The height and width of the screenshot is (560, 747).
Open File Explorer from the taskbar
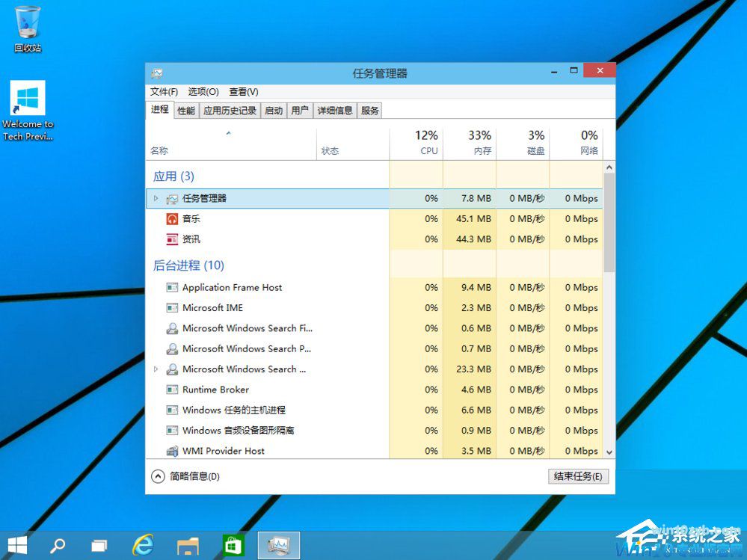[x=187, y=544]
